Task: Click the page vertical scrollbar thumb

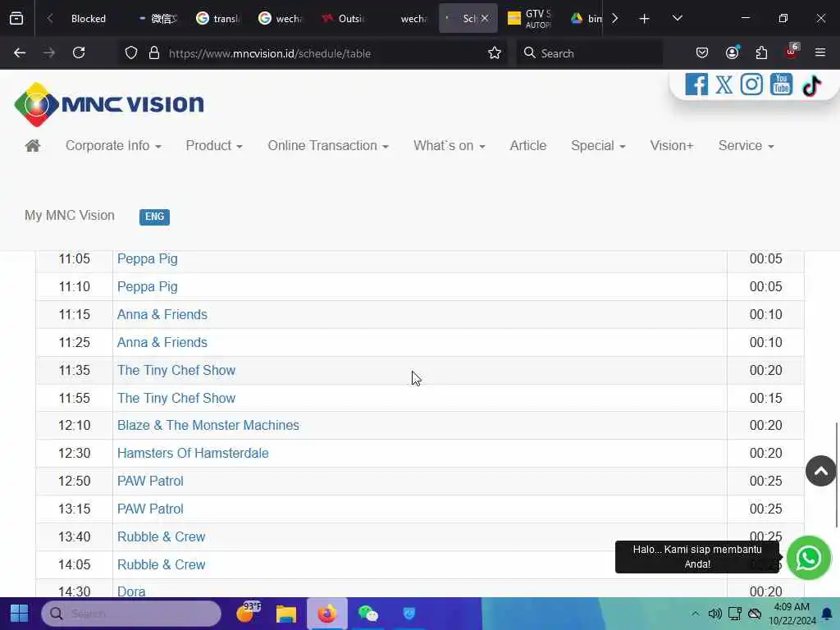Action: coord(836,475)
